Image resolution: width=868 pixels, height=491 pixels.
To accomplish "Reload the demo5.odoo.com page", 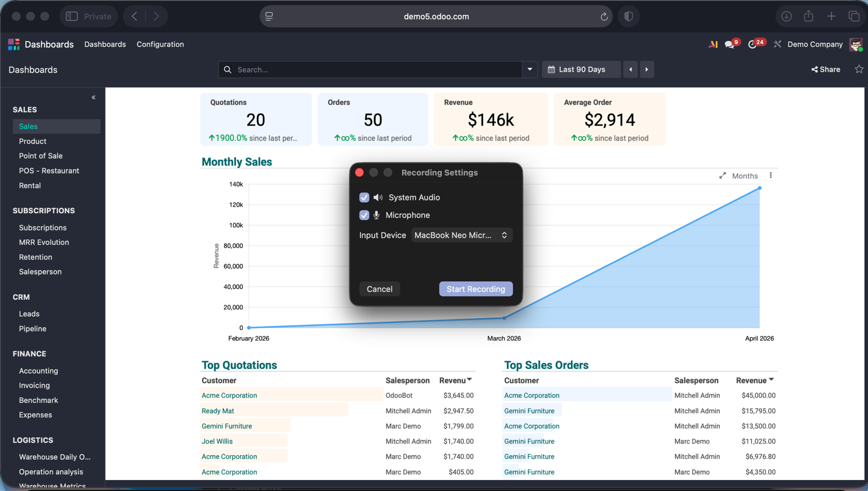I will (x=604, y=16).
